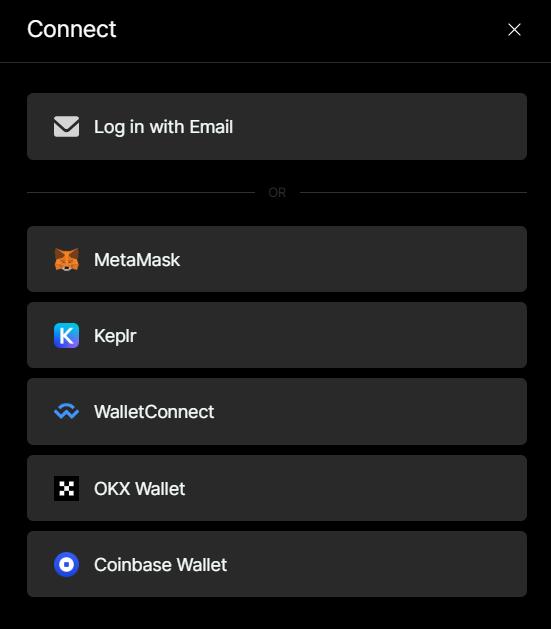Image resolution: width=551 pixels, height=629 pixels.
Task: Click the "WalletConnect" label text
Action: tap(154, 412)
